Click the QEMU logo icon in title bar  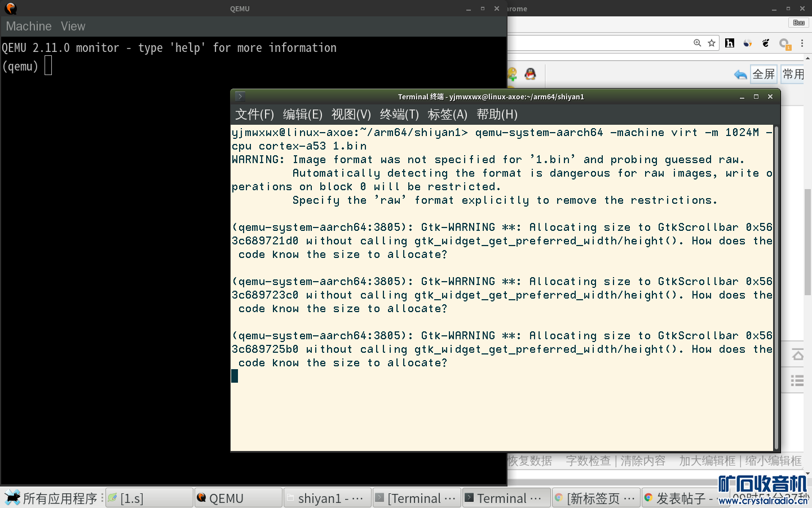[x=10, y=8]
